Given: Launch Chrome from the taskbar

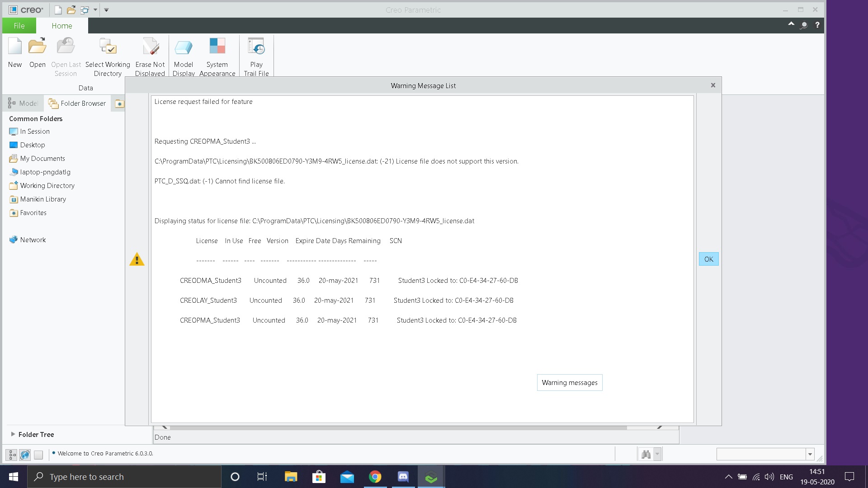Looking at the screenshot, I should pyautogui.click(x=375, y=476).
